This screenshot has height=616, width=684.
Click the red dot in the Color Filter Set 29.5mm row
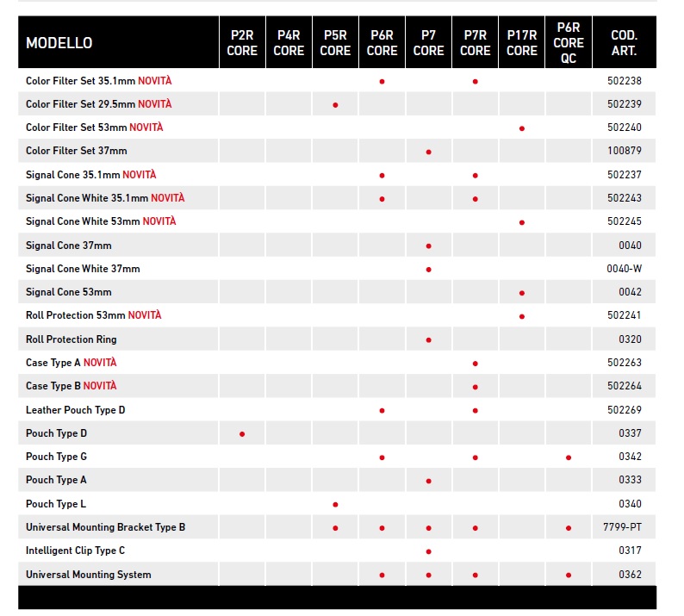335,104
